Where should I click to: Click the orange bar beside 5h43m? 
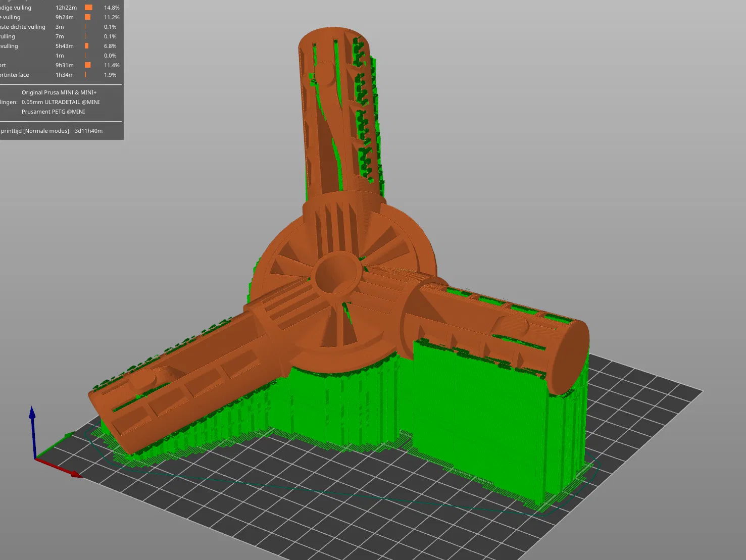(86, 46)
